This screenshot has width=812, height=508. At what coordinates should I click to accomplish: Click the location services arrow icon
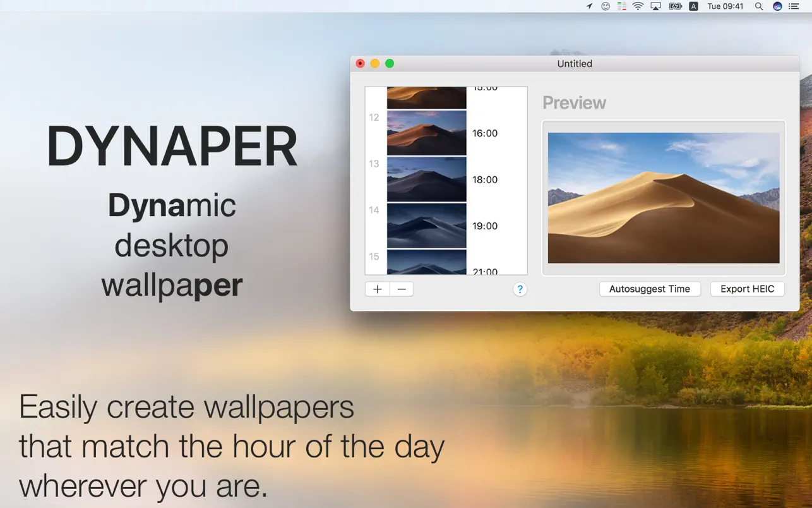(590, 6)
